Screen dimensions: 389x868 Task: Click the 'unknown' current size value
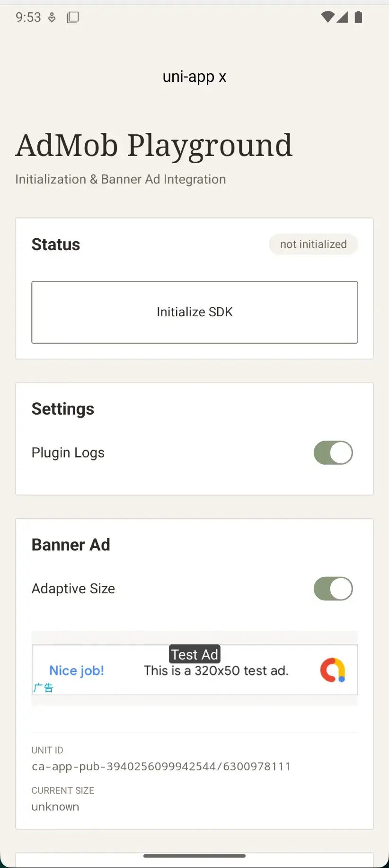pyautogui.click(x=55, y=807)
